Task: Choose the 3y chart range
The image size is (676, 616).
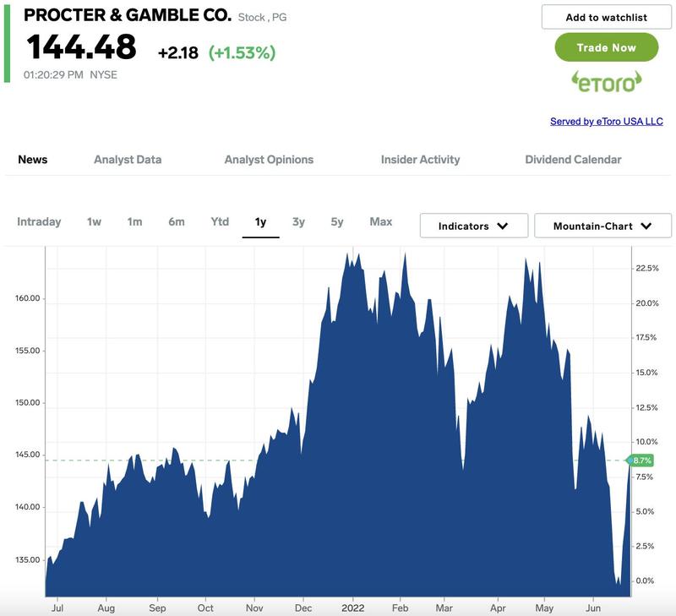Action: 298,222
